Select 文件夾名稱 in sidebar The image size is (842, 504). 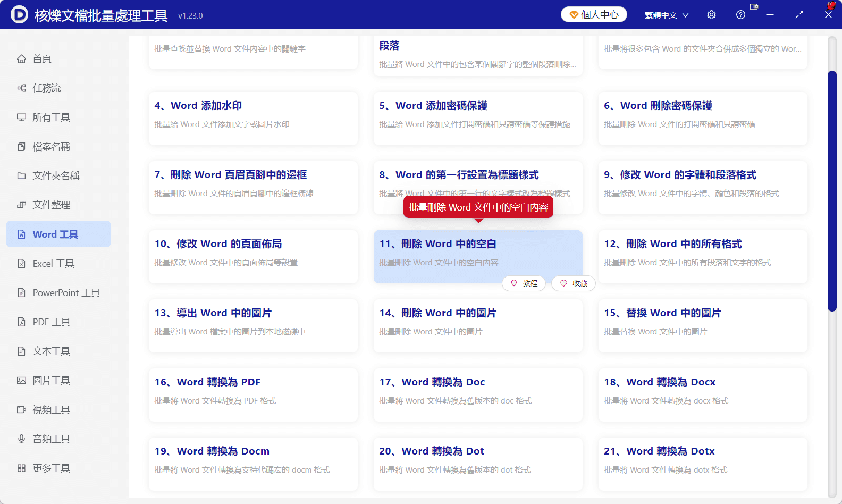click(58, 176)
